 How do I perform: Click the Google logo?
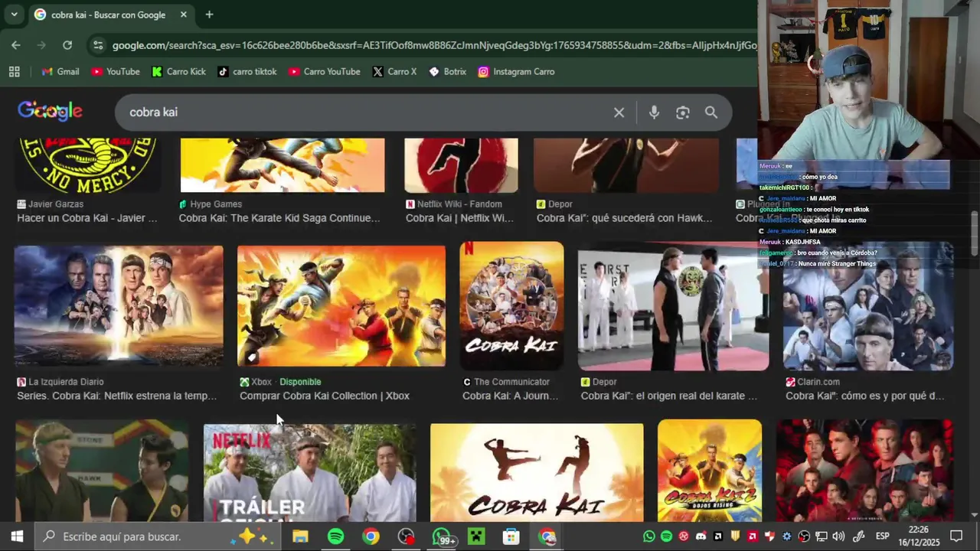click(50, 112)
